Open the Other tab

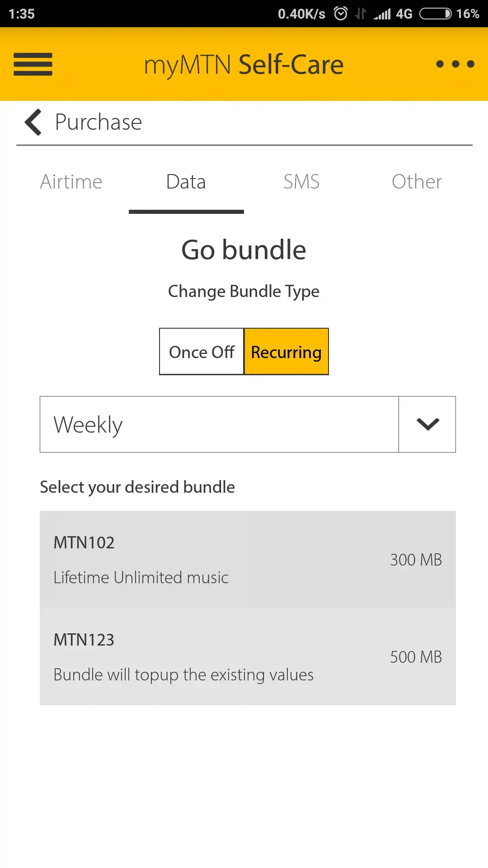[417, 182]
